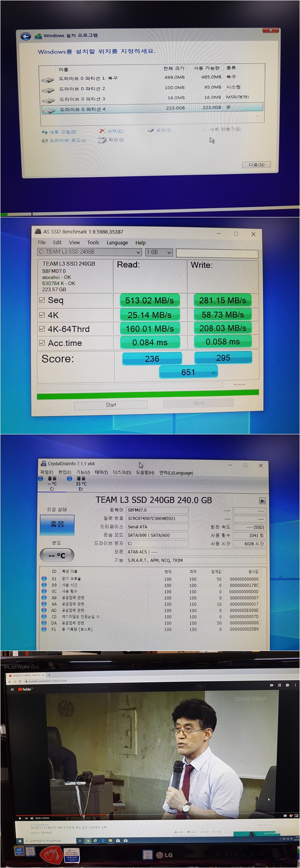Click the 다음(N) next button

pos(257,165)
